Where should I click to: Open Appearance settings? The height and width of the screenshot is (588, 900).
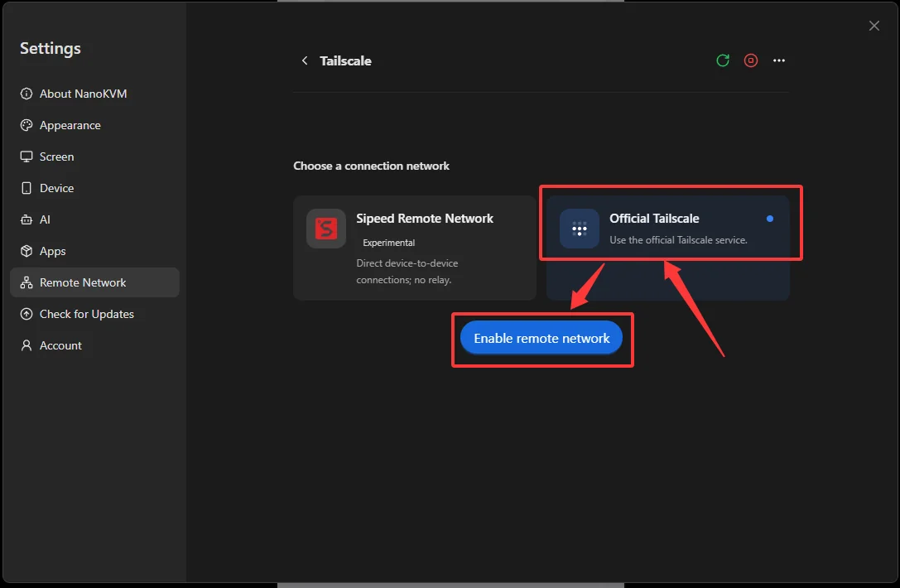tap(94, 125)
